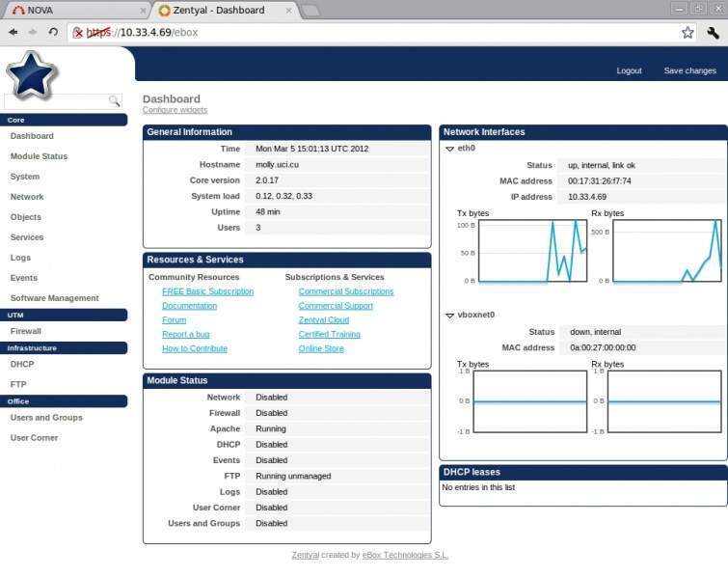The image size is (728, 578).
Task: Click the Zentyal blue star logo
Action: pyautogui.click(x=32, y=75)
